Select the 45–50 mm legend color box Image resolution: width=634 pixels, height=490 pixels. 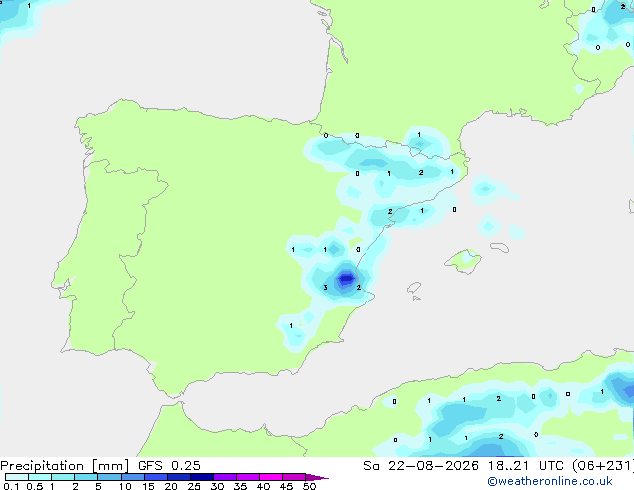pos(294,477)
